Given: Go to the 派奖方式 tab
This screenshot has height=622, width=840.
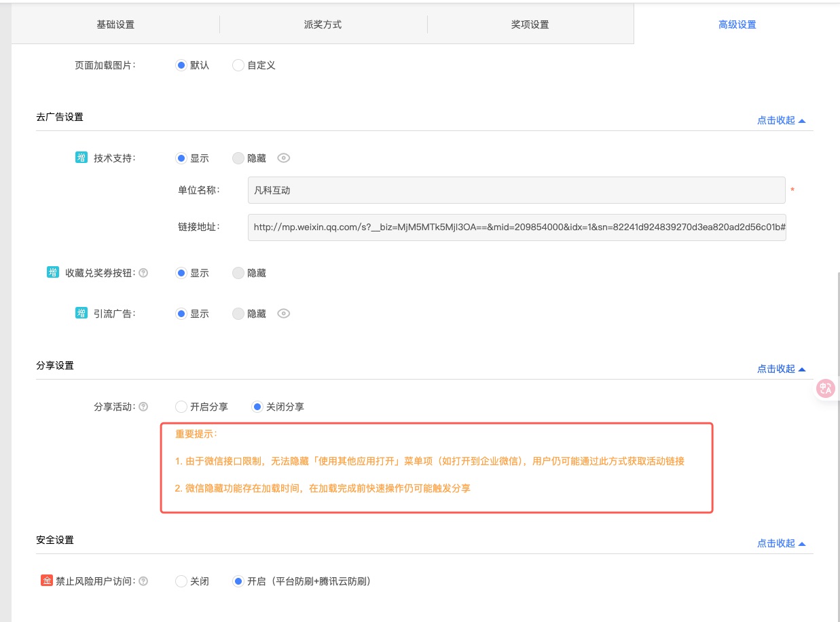Looking at the screenshot, I should [x=323, y=24].
